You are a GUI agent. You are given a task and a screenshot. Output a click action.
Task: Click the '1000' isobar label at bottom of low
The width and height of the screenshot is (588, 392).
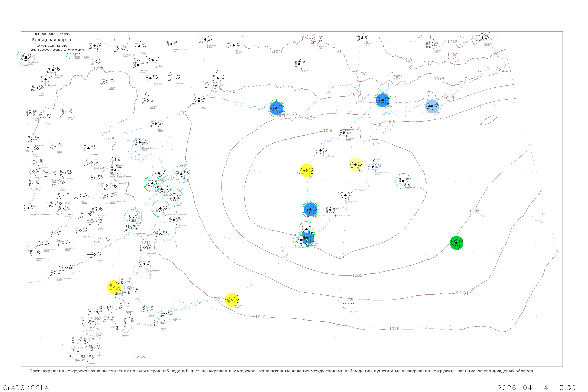pos(339,257)
